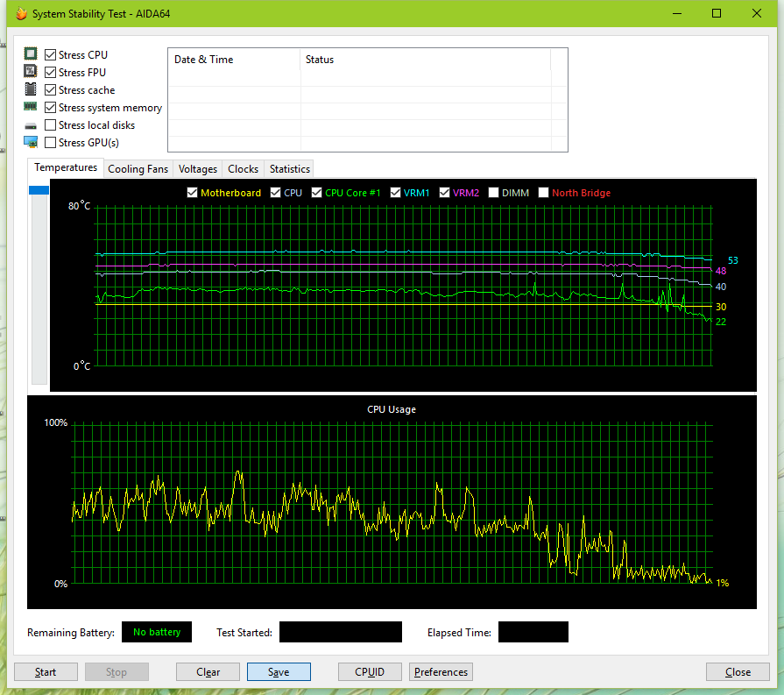Close the window with the X button
This screenshot has width=784, height=695.
pyautogui.click(x=757, y=13)
